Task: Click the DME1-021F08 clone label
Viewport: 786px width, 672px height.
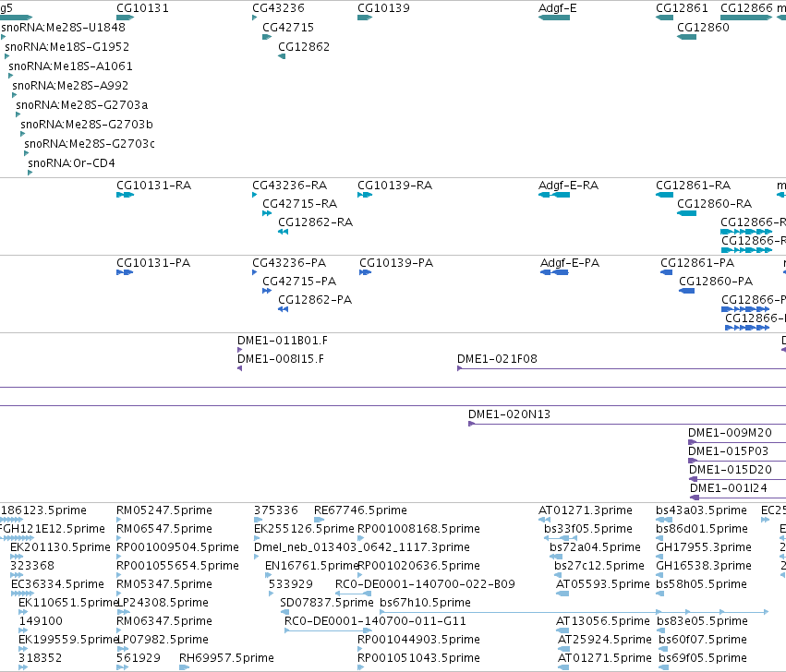Action: 497,359
